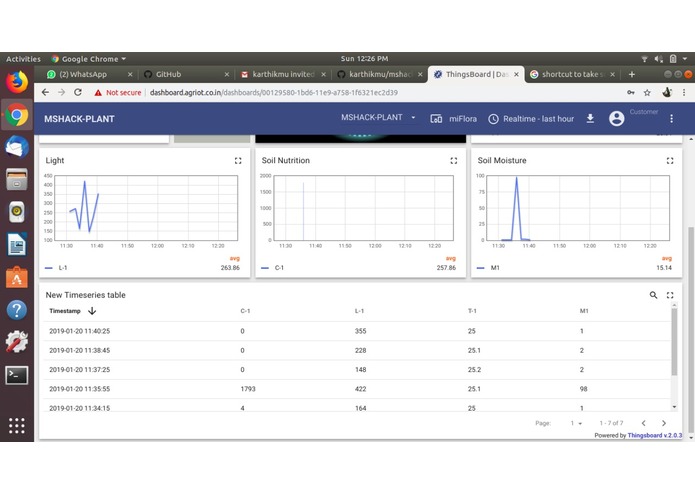Open the user account avatar icon
Viewport: 695px width, 494px height.
(617, 119)
